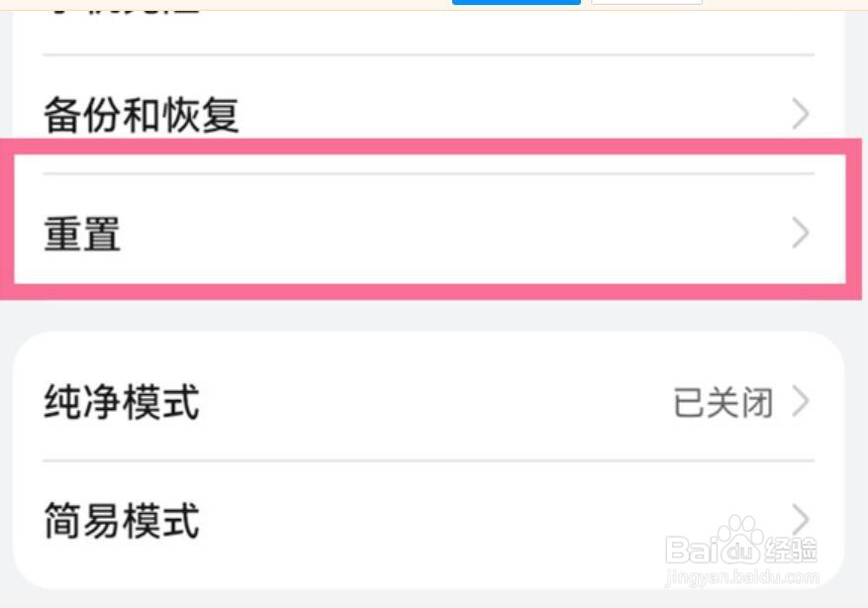868x608 pixels.
Task: Click the arrow next to 已关闭
Action: point(801,402)
